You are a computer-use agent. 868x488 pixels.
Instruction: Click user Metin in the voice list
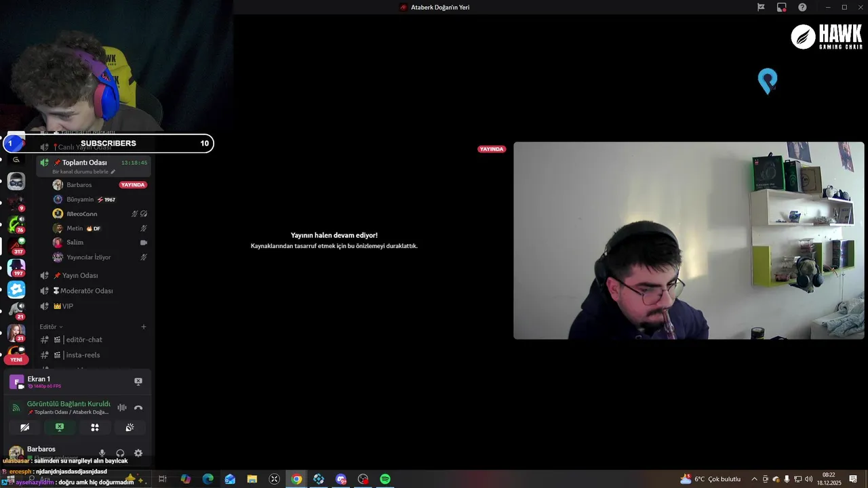click(75, 228)
